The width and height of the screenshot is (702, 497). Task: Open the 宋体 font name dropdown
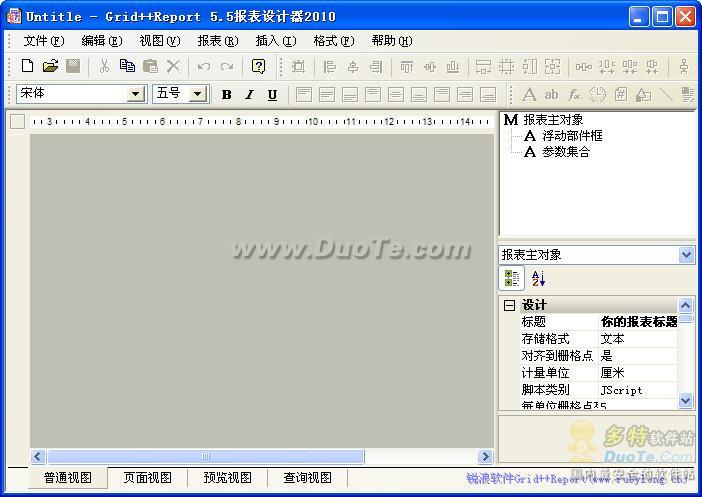[x=136, y=94]
